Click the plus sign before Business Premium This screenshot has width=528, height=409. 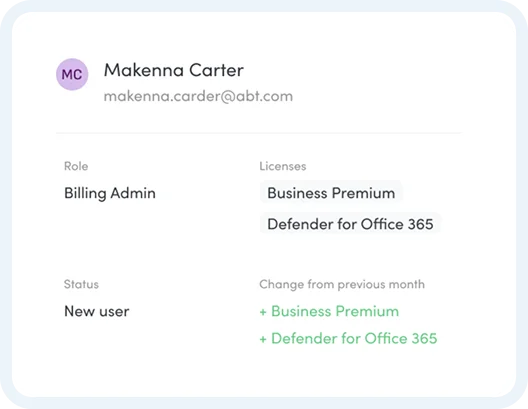click(263, 312)
